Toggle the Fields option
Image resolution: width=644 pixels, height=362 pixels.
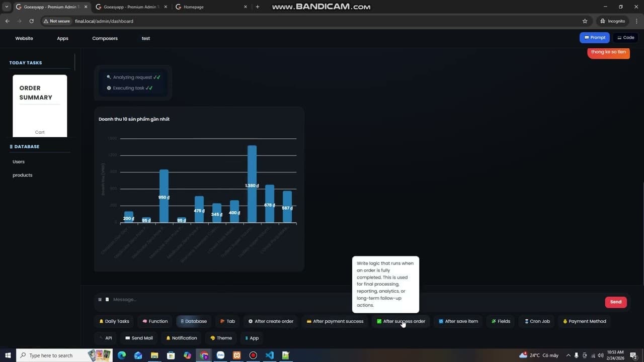[x=500, y=321]
